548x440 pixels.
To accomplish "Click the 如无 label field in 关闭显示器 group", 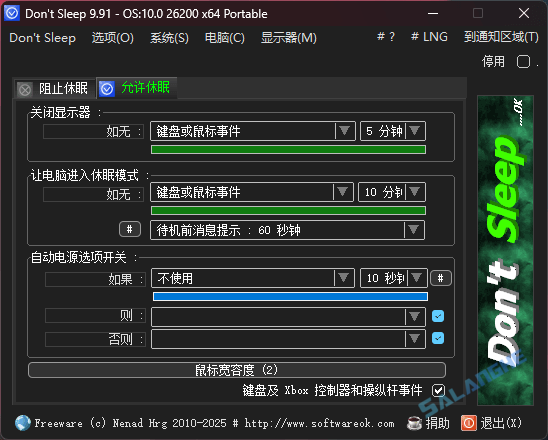I will 93,132.
